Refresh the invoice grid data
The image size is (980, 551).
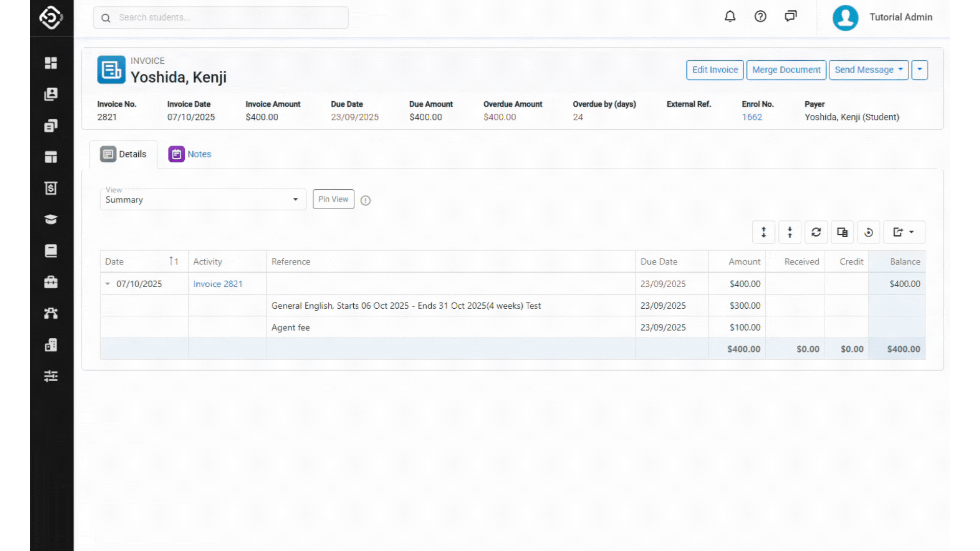816,232
